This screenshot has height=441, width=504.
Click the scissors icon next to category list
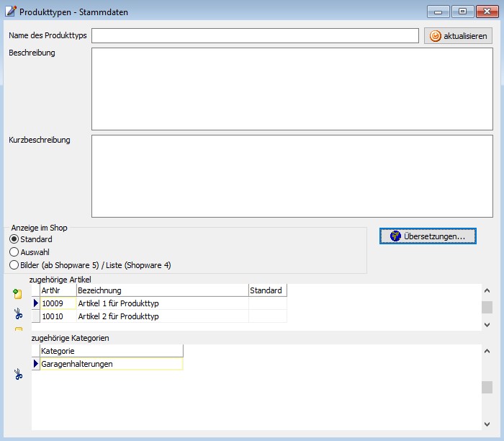(18, 374)
